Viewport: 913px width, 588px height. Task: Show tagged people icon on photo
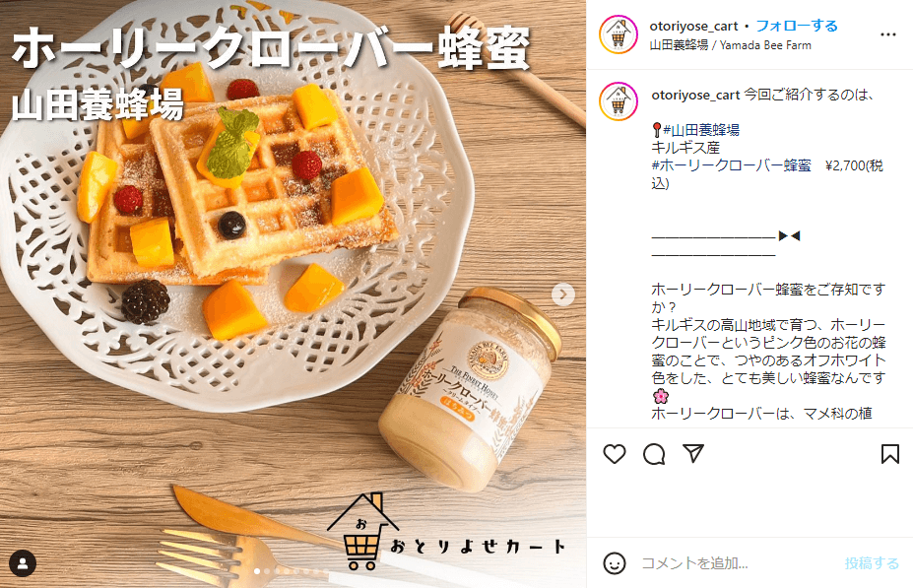23,563
